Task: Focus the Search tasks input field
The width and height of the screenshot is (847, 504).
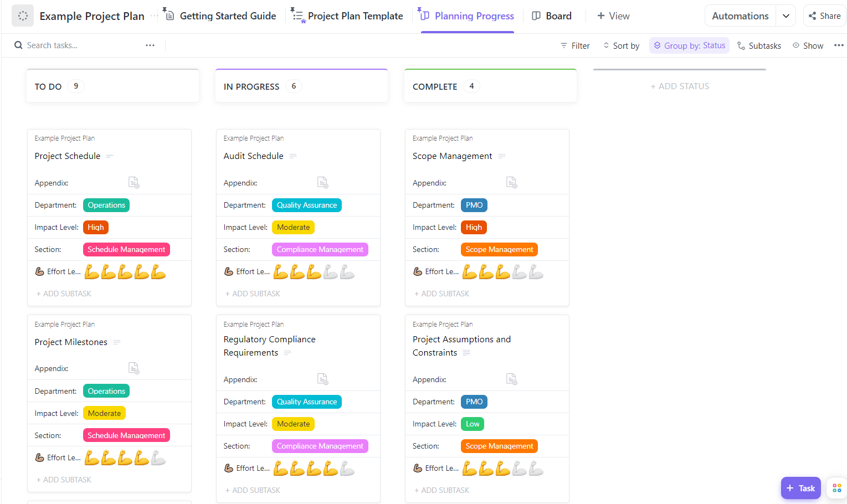Action: point(78,45)
